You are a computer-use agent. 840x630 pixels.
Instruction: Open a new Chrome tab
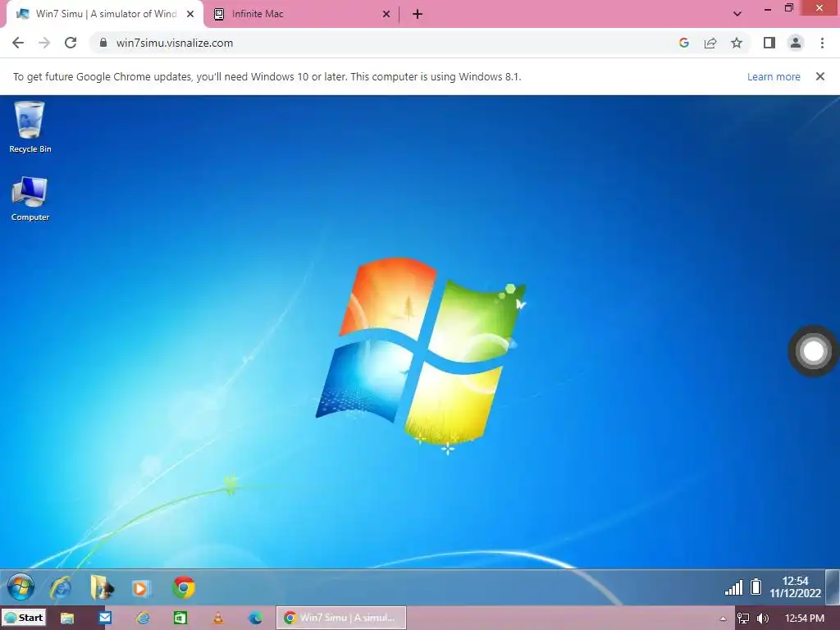[418, 15]
